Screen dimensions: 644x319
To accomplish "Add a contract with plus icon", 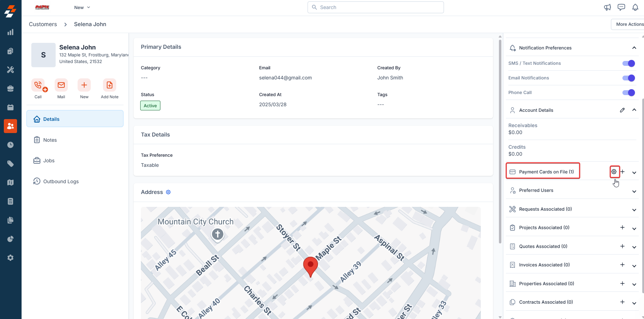I will (622, 302).
